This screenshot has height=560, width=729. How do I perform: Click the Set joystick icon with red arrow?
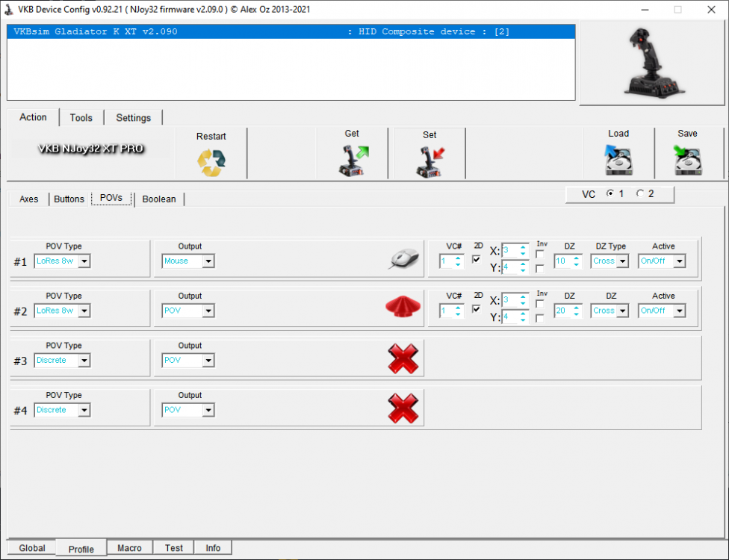[x=430, y=162]
